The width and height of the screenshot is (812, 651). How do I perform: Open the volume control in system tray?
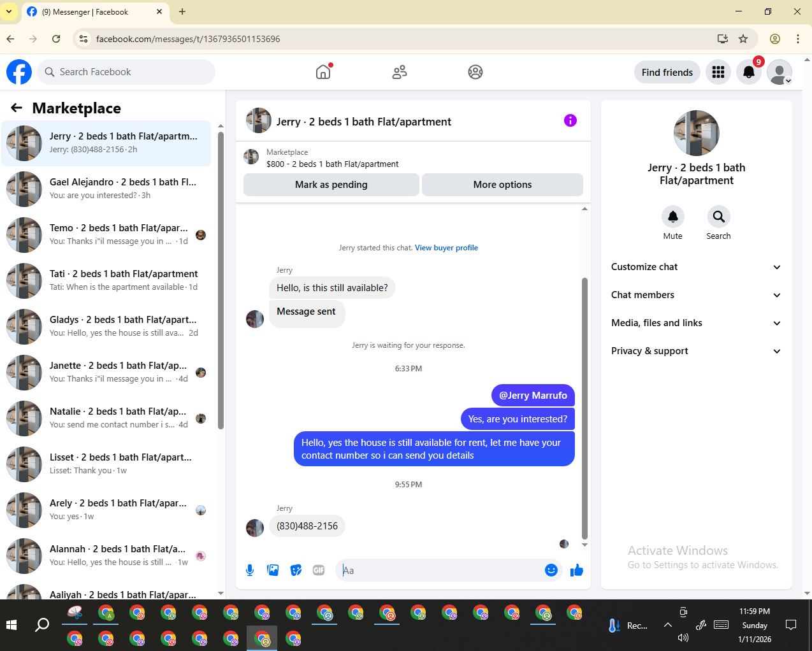(x=683, y=638)
